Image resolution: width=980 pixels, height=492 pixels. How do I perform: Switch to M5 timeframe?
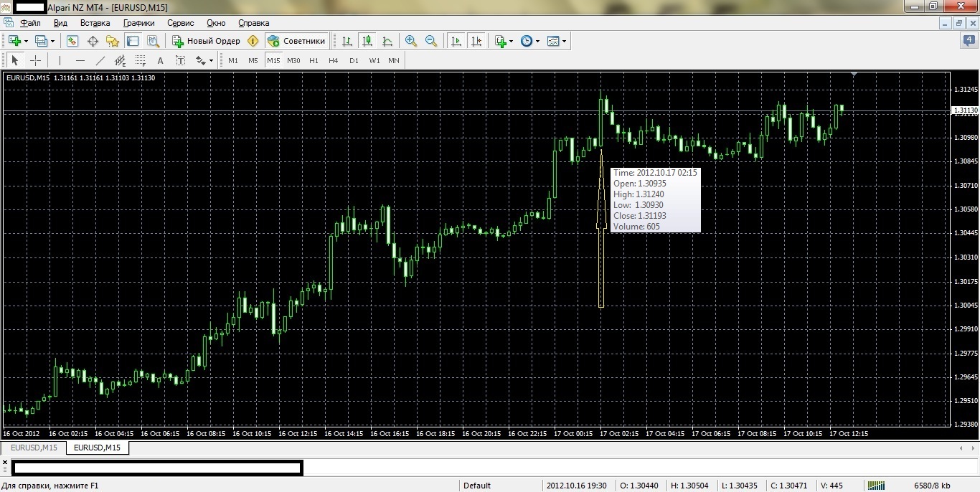[253, 60]
